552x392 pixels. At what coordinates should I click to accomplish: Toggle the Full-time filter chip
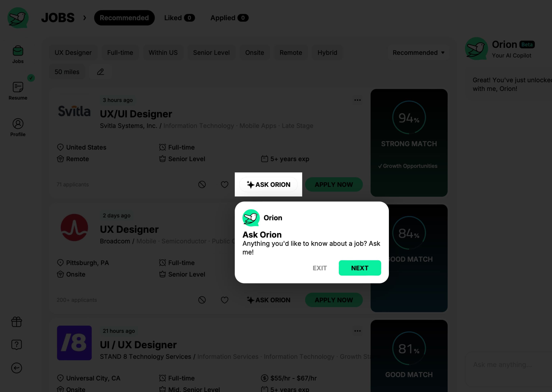tap(120, 52)
